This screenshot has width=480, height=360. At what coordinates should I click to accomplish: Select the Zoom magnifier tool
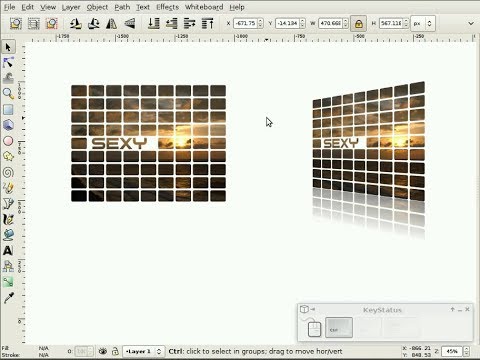coord(8,94)
